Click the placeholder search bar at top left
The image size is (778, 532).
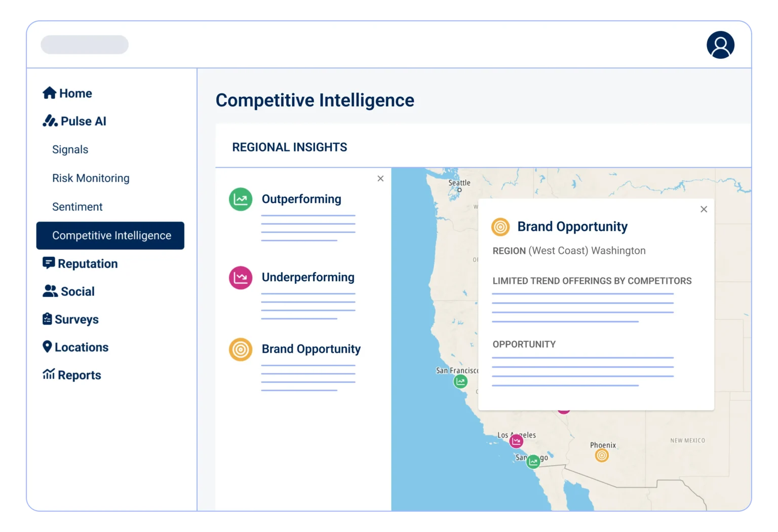point(85,45)
